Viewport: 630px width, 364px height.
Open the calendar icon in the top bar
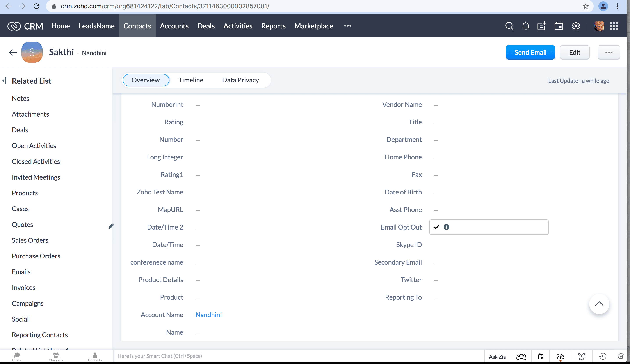point(559,26)
